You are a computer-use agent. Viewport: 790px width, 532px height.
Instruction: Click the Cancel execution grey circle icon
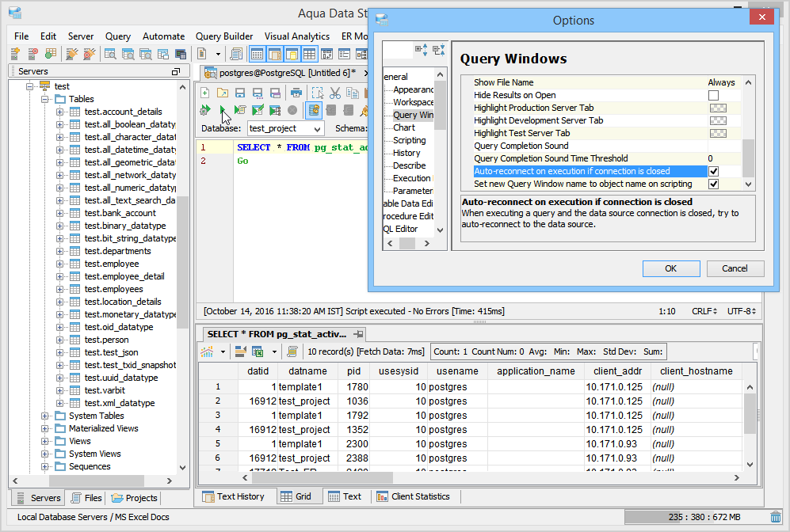(x=292, y=109)
